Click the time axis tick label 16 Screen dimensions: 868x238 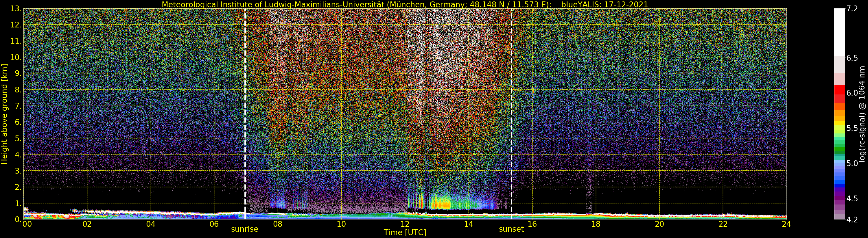click(532, 224)
